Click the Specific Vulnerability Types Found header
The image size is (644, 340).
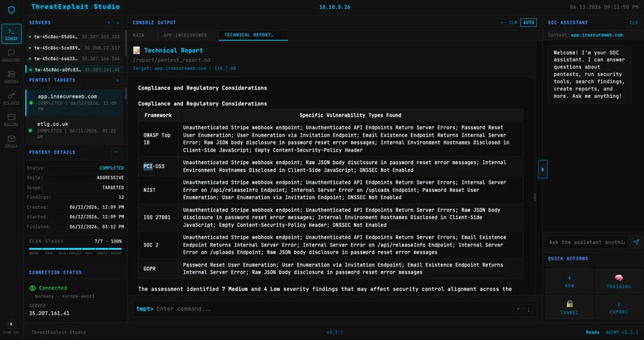point(351,115)
